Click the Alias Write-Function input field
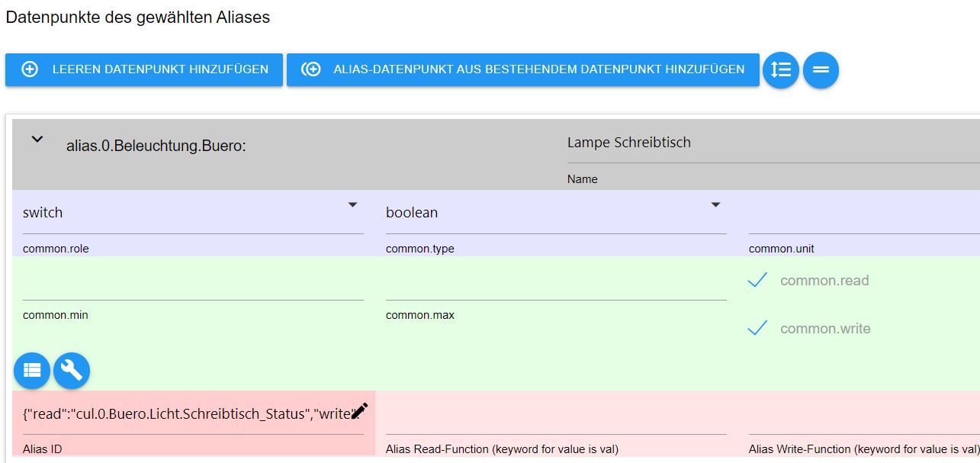The width and height of the screenshot is (980, 463). (x=864, y=416)
